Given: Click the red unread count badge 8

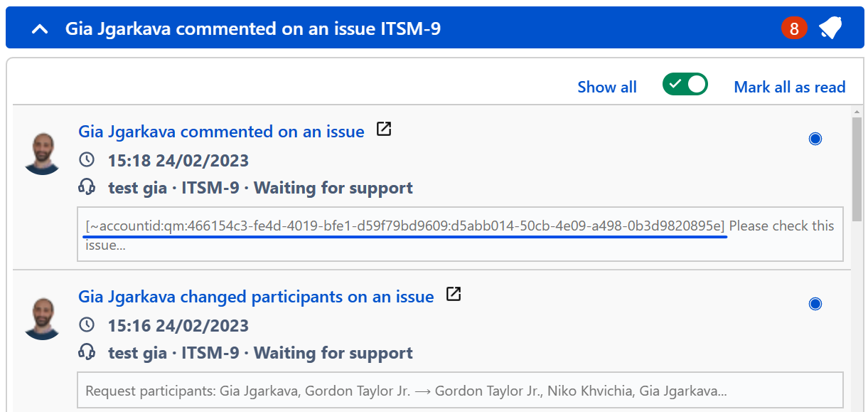Looking at the screenshot, I should (x=794, y=28).
